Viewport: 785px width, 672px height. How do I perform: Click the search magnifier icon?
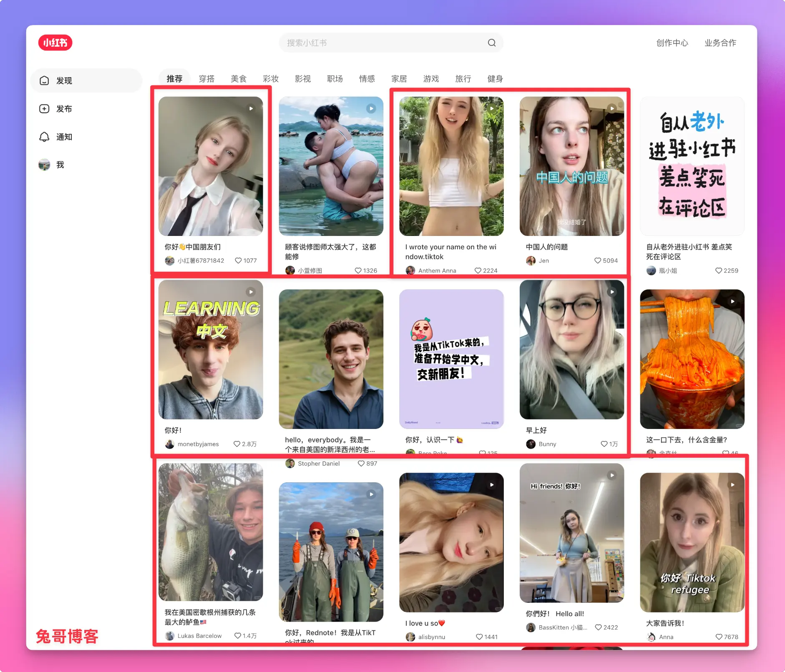pos(492,43)
